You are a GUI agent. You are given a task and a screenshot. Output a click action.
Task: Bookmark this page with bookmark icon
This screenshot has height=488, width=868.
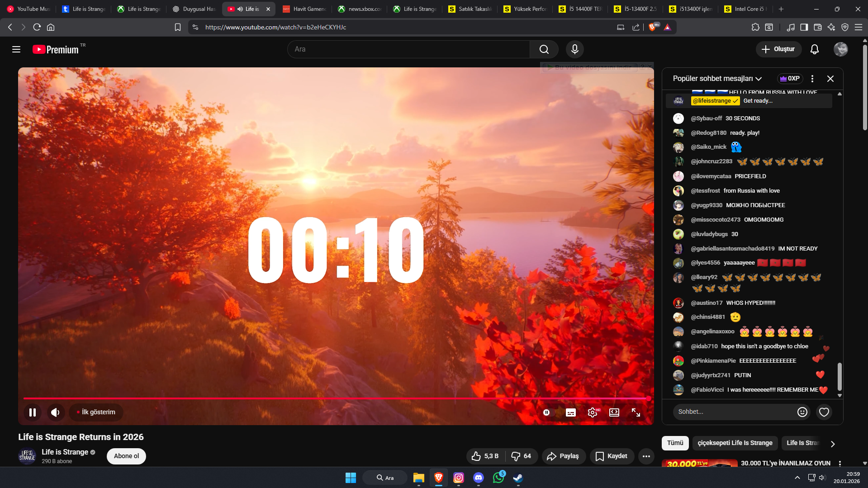tap(178, 27)
